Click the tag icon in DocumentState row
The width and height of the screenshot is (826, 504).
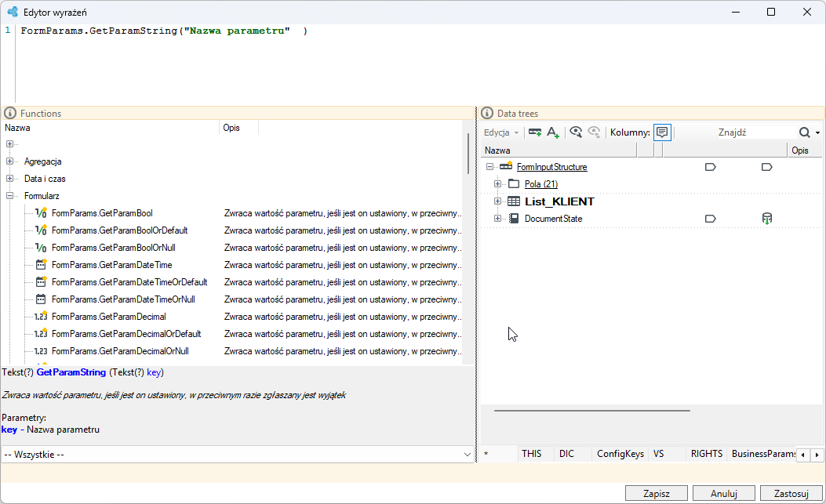click(x=711, y=219)
